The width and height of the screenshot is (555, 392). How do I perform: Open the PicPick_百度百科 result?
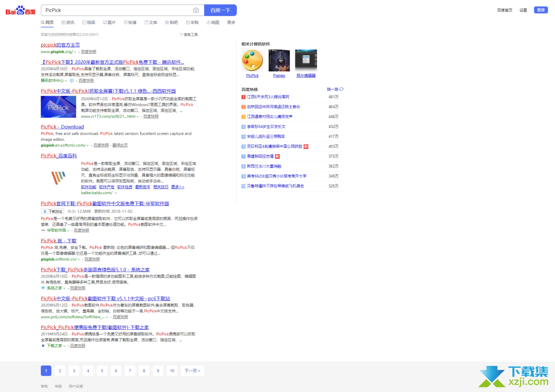[x=59, y=156]
